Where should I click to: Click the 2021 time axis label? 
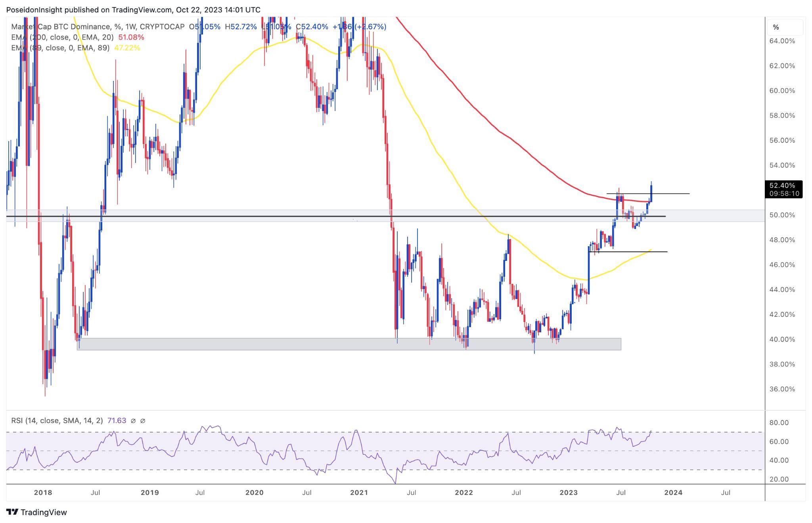click(x=359, y=492)
